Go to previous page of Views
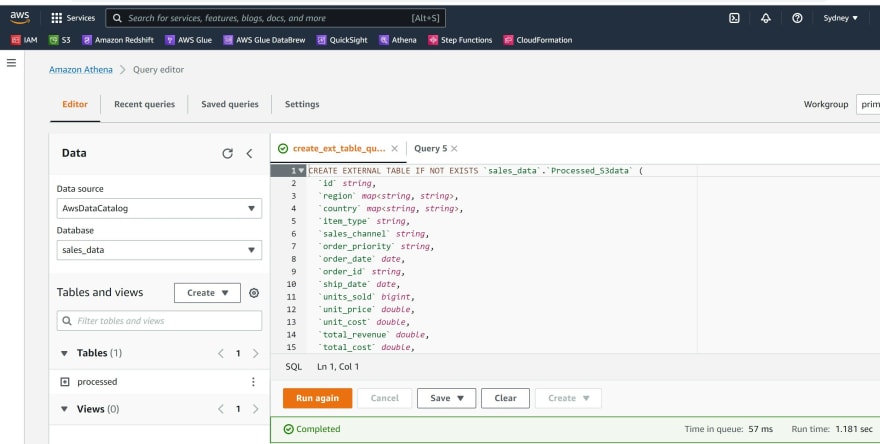 [221, 409]
